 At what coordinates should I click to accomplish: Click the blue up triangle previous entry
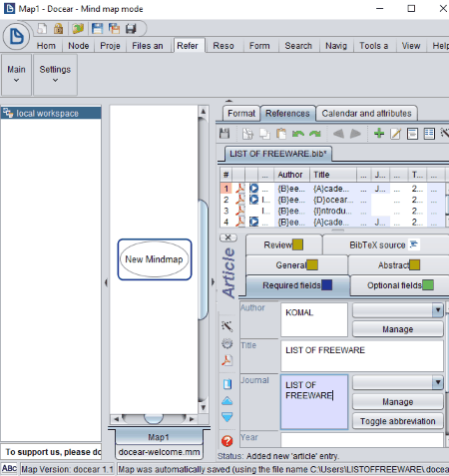click(x=227, y=401)
